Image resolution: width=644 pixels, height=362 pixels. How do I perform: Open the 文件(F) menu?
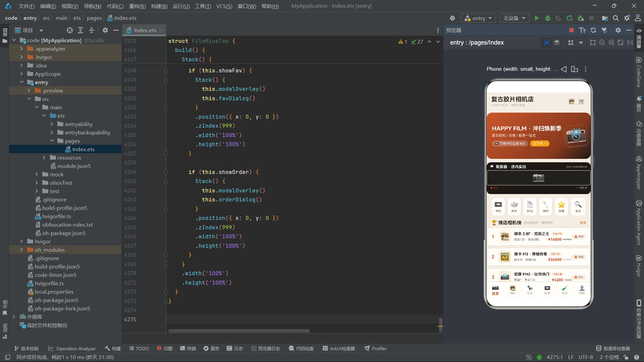click(26, 6)
